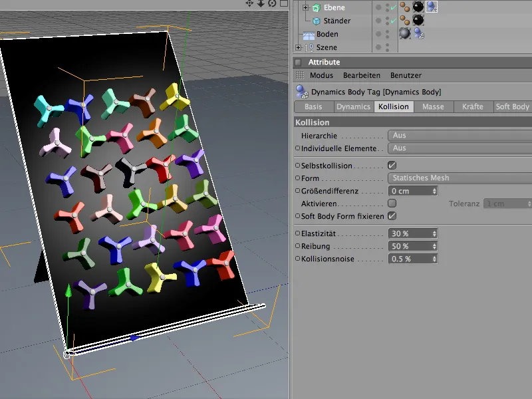This screenshot has height=399, width=532.
Task: Click the viewport zoom camera icon
Action: click(x=261, y=3)
